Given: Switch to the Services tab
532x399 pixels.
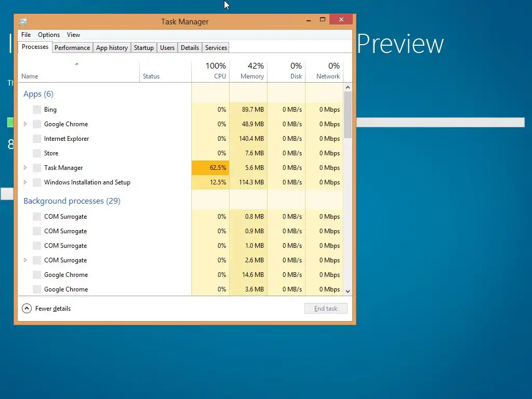Looking at the screenshot, I should pyautogui.click(x=216, y=48).
